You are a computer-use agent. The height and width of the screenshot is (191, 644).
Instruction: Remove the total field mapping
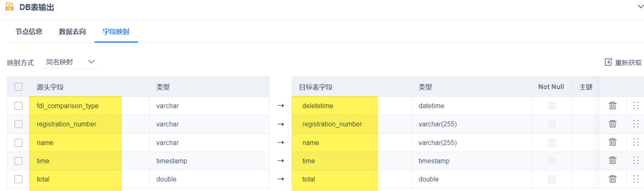point(612,179)
